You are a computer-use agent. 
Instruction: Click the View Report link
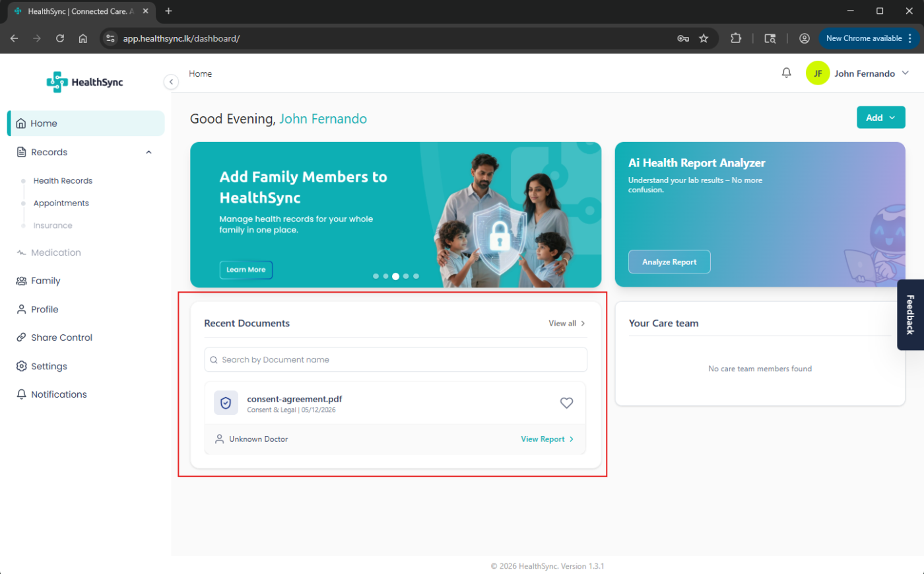[547, 439]
